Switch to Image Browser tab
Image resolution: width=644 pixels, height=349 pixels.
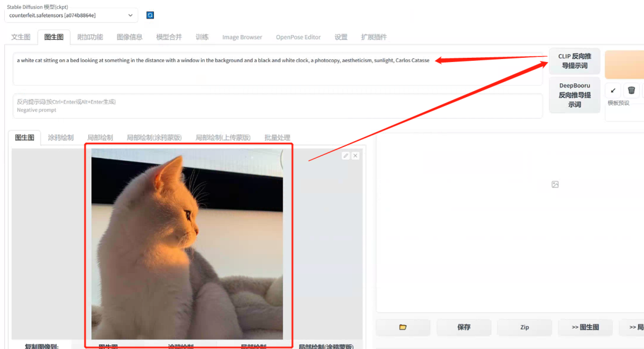pyautogui.click(x=242, y=37)
